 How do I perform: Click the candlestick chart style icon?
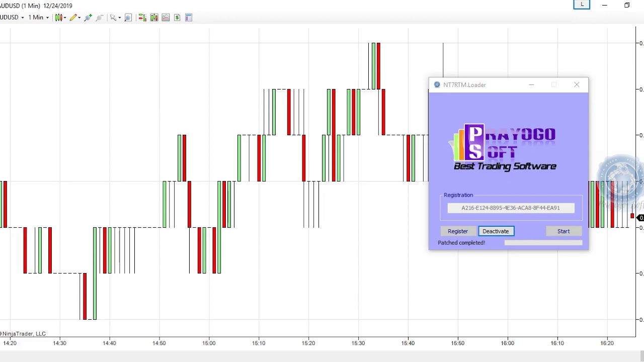click(58, 18)
